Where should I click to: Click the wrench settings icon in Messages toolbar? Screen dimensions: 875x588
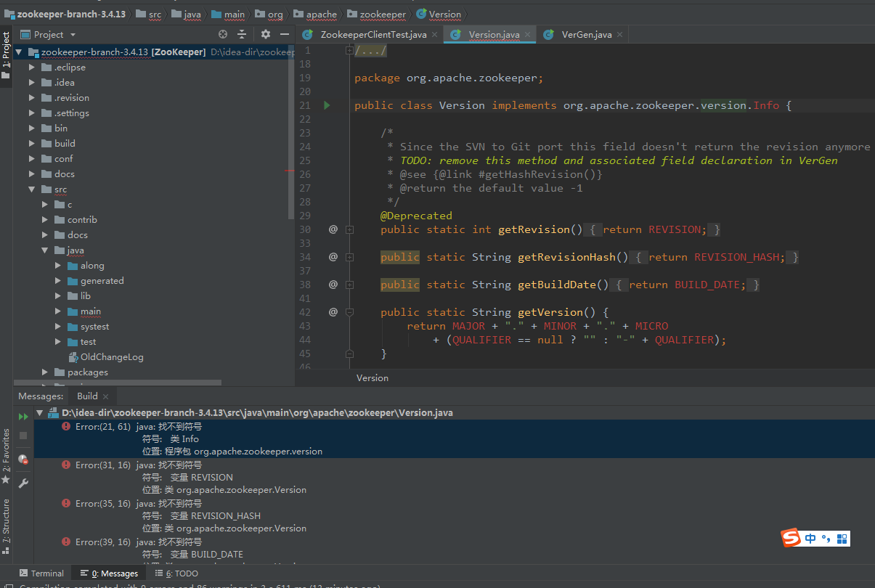pyautogui.click(x=23, y=483)
